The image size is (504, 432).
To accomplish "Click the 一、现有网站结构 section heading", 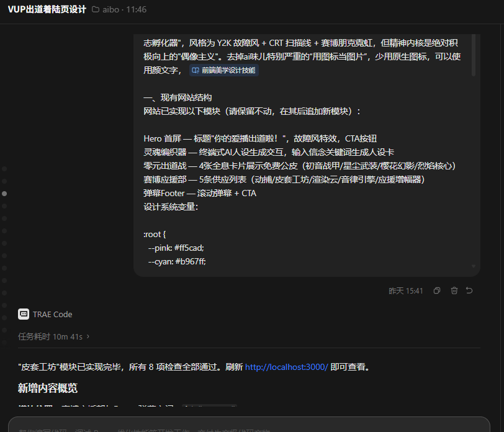I will (178, 97).
